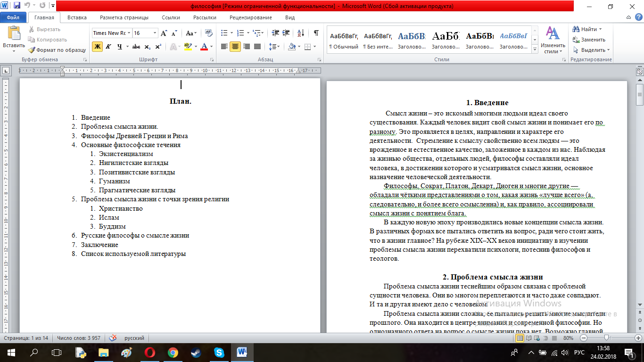Click the superscript button
644x362 pixels.
158,47
